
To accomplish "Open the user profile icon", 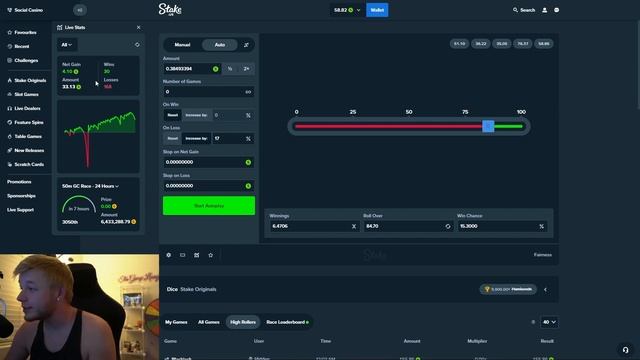I will click(544, 10).
